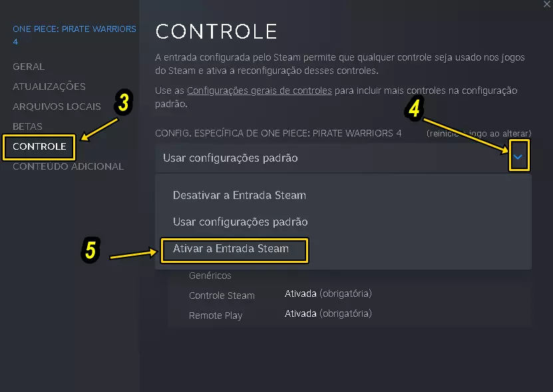The width and height of the screenshot is (553, 392).
Task: Select the CONTROLE tab in sidebar
Action: pos(39,146)
